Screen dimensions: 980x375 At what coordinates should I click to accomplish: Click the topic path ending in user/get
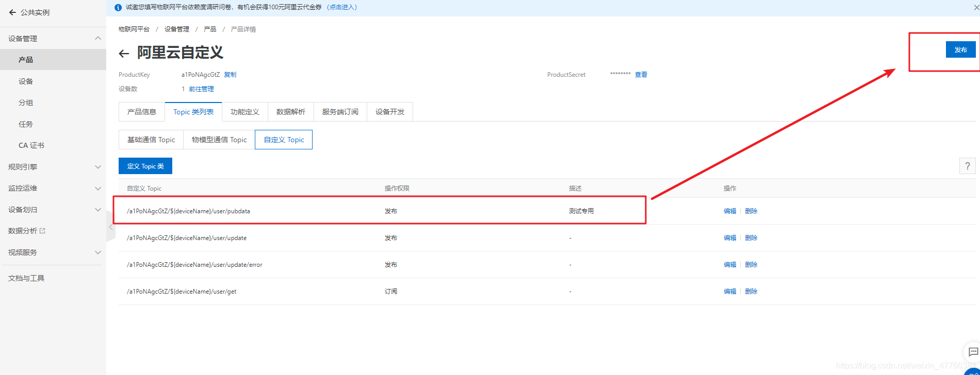click(182, 292)
